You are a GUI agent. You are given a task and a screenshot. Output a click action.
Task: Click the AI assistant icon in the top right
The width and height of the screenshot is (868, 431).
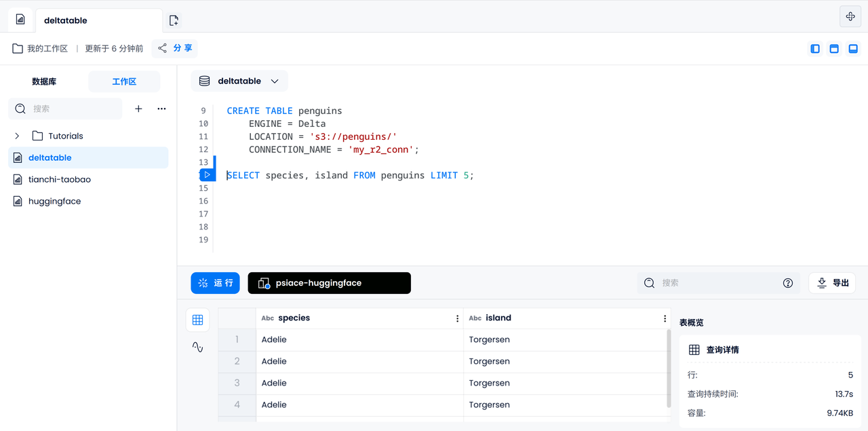850,16
